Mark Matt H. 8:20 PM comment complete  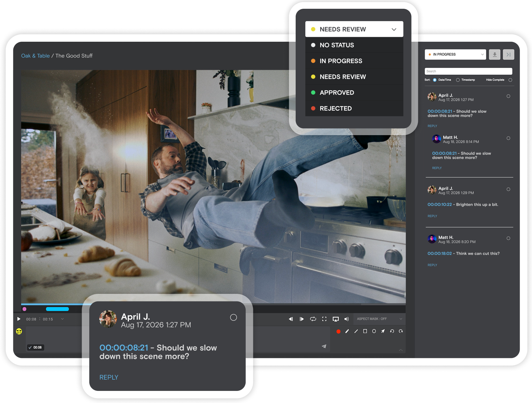pos(508,238)
